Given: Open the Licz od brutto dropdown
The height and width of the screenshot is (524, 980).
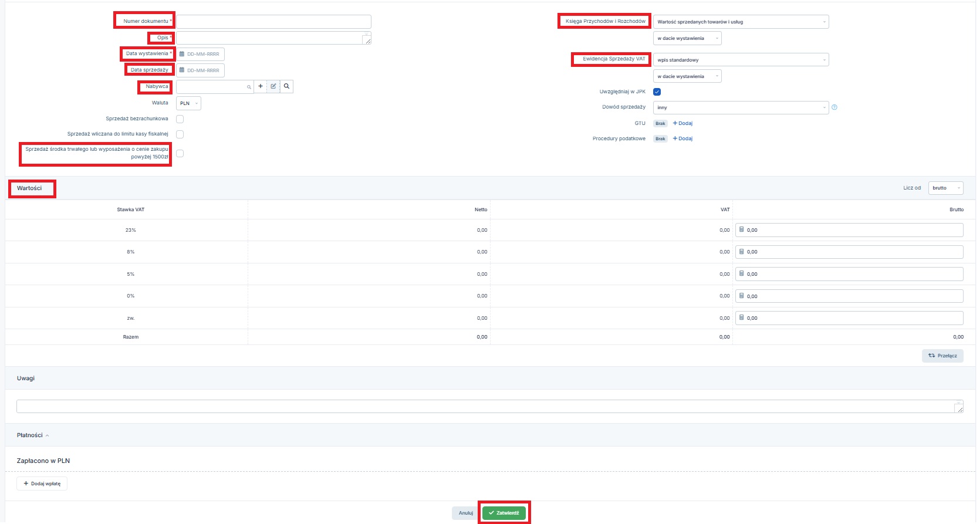Looking at the screenshot, I should click(945, 188).
